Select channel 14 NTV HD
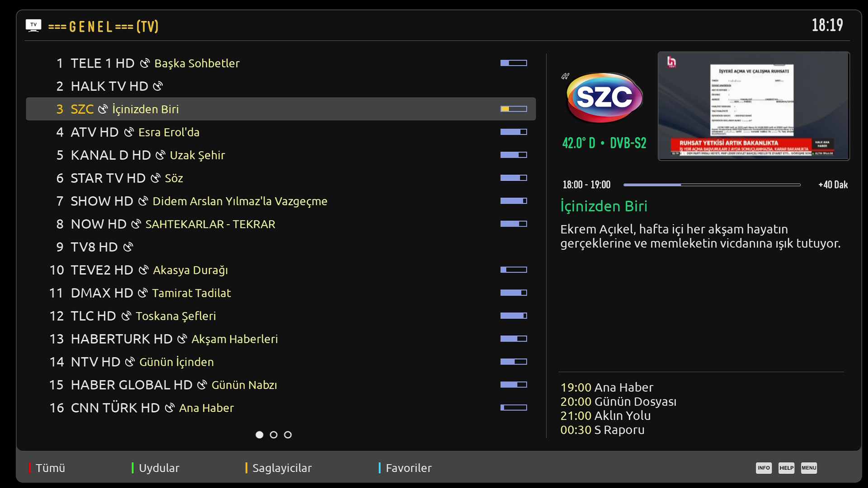The image size is (868, 488). pyautogui.click(x=281, y=362)
